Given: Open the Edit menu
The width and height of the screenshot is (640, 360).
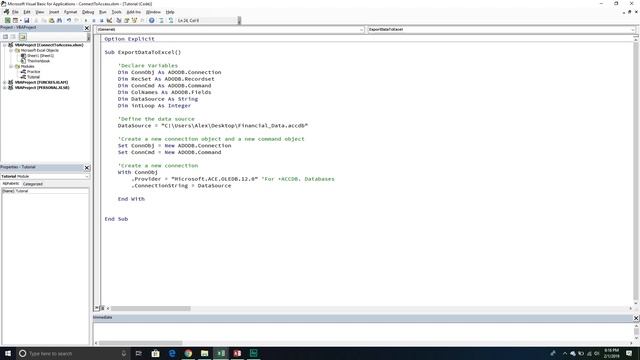Looking at the screenshot, I should tap(27, 12).
